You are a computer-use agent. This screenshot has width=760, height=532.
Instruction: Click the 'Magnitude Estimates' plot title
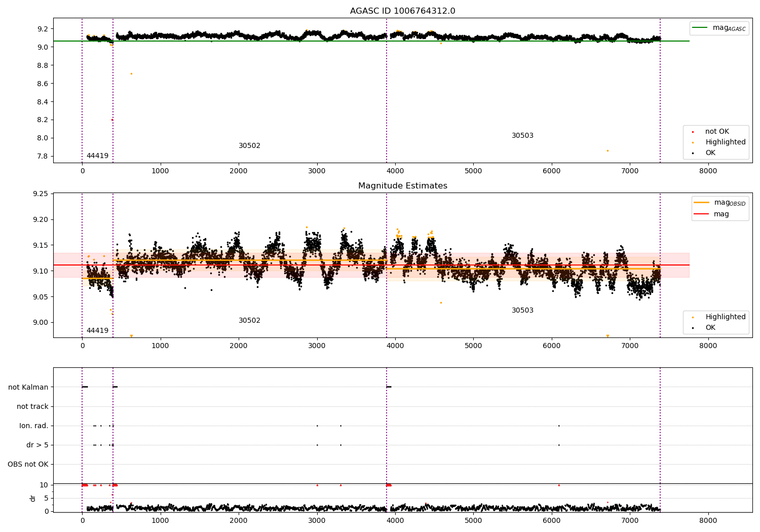(x=402, y=186)
